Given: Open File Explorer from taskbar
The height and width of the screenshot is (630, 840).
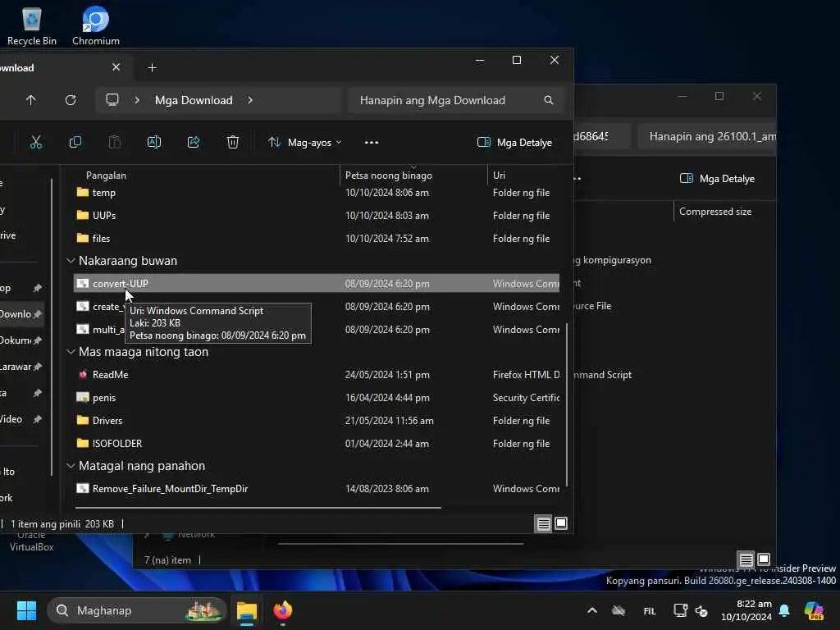Looking at the screenshot, I should [x=247, y=610].
